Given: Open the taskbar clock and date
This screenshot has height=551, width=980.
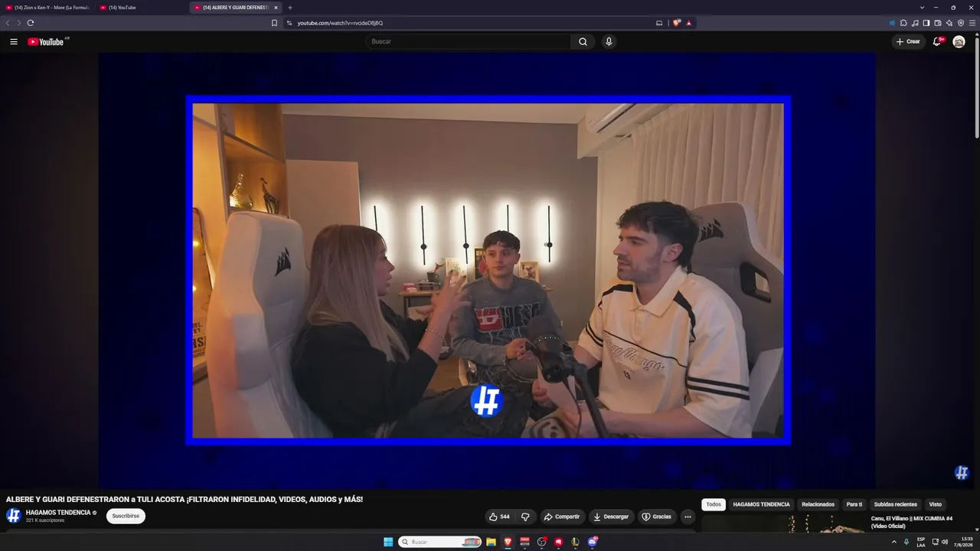Looking at the screenshot, I should (963, 542).
